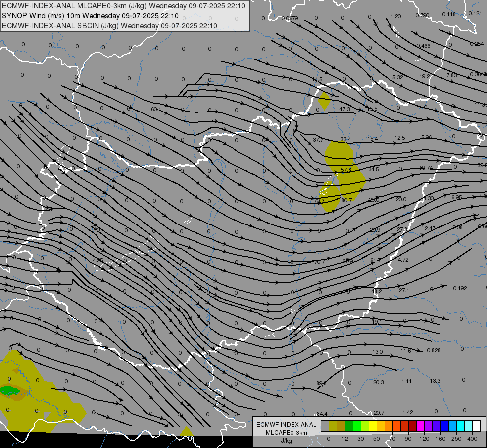487x448 pixels.
Task: Click the map value 0.192
Action: click(x=460, y=288)
